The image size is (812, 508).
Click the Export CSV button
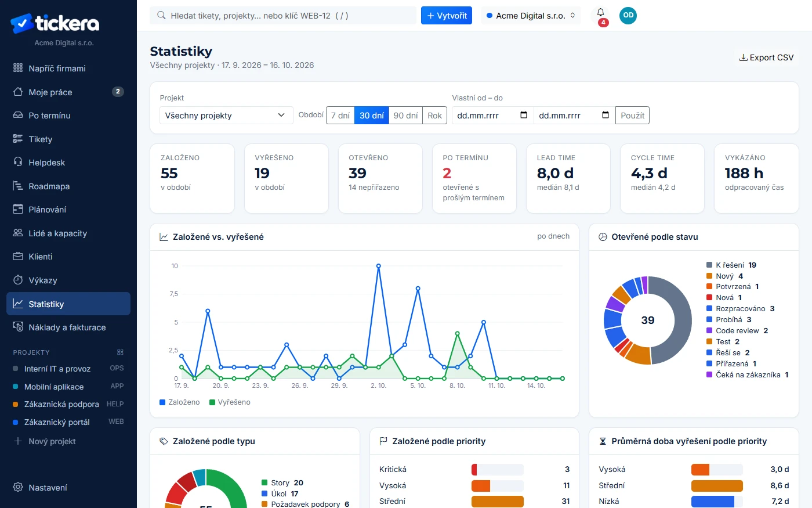pyautogui.click(x=766, y=57)
